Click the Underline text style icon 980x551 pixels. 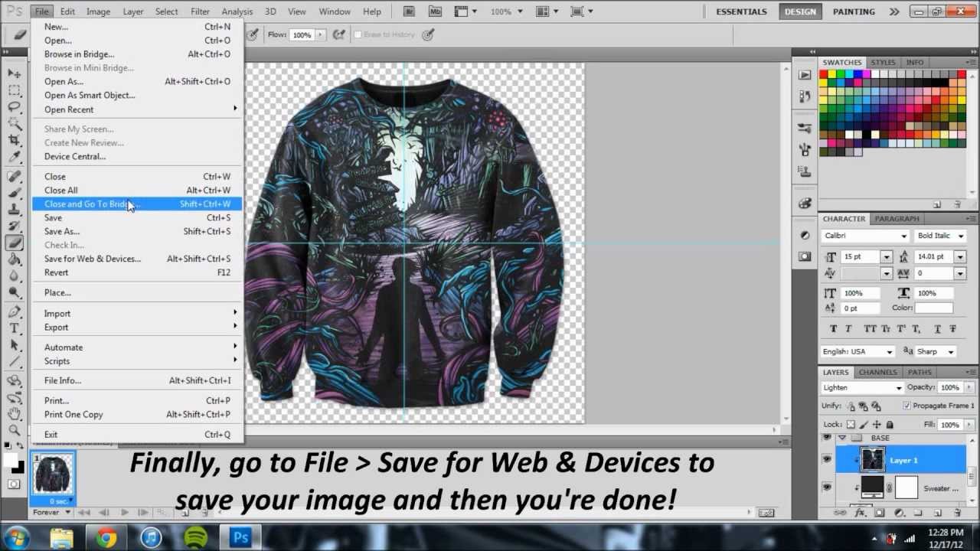[936, 329]
